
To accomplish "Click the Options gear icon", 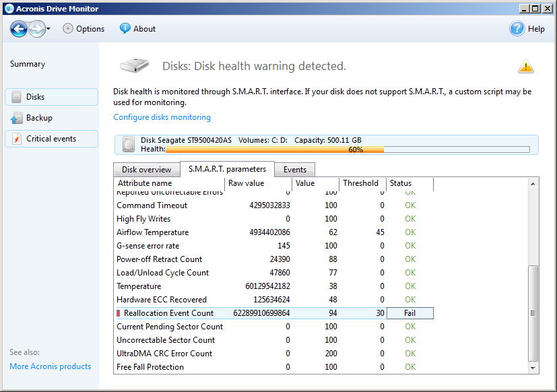I will (68, 28).
